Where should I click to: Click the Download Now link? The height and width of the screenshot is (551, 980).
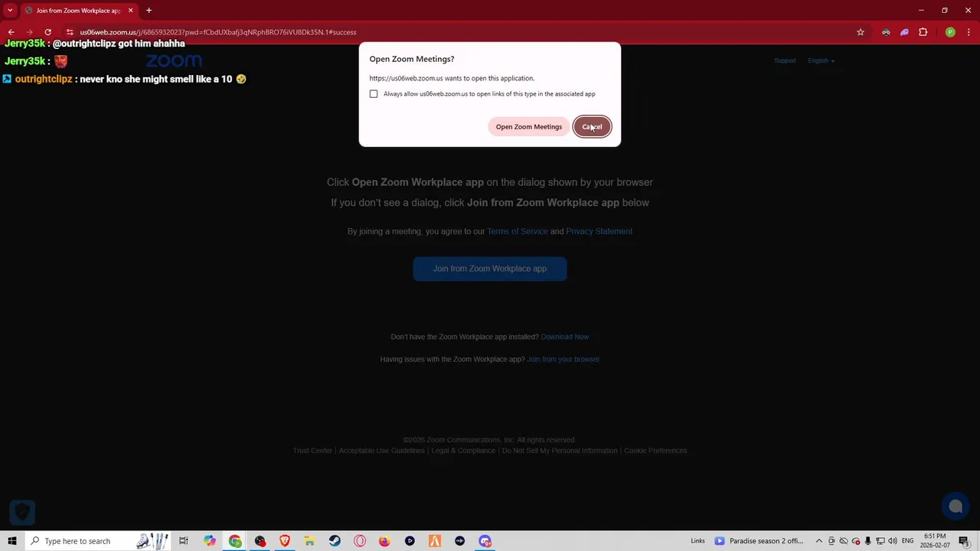click(565, 337)
